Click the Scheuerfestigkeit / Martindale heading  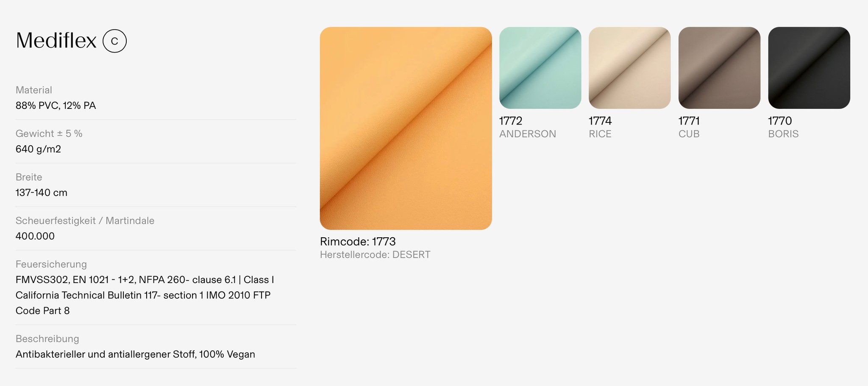coord(85,221)
